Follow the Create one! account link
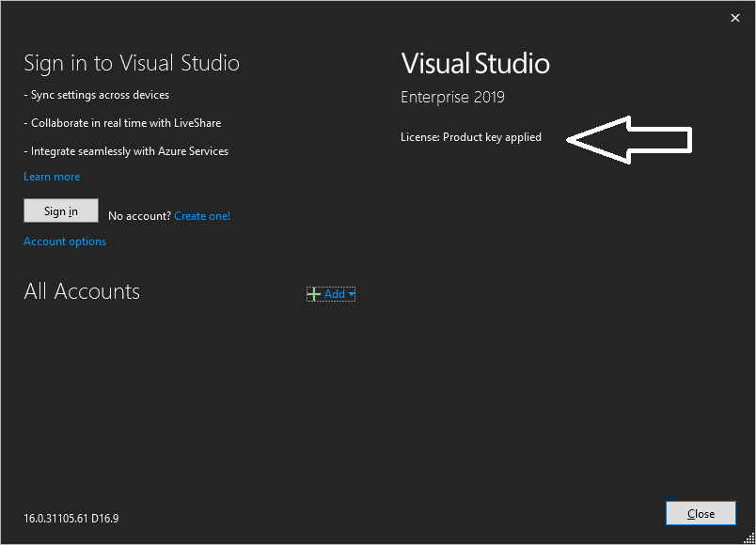The width and height of the screenshot is (756, 545). [x=202, y=216]
